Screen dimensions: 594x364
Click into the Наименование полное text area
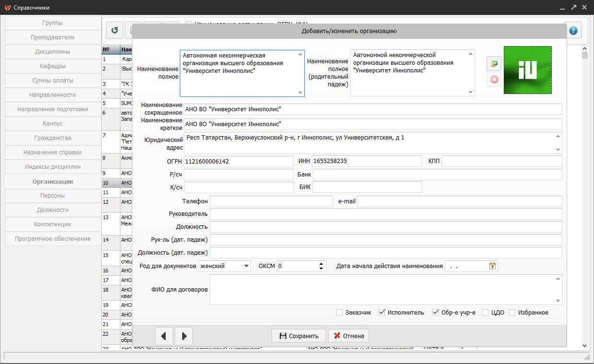242,73
